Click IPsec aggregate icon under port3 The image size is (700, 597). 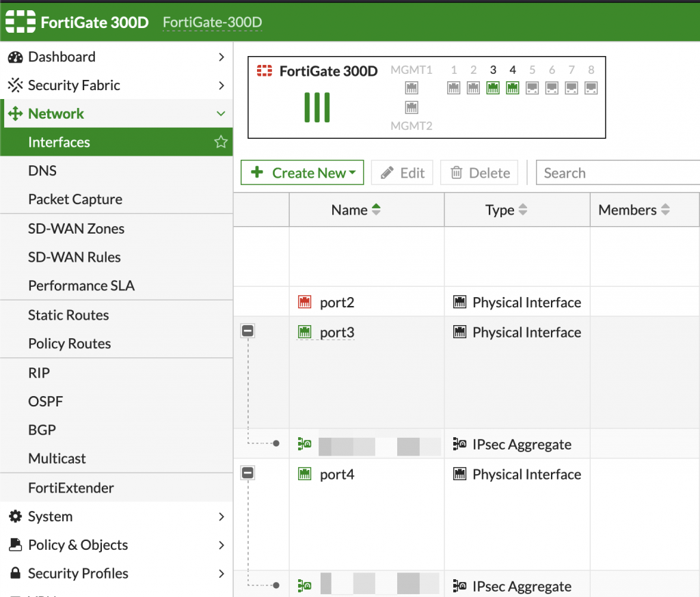click(x=304, y=443)
